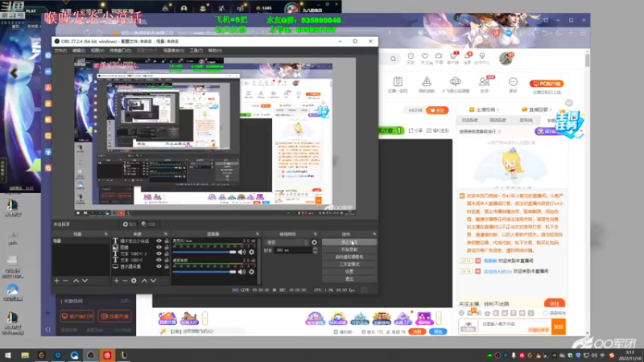644x362 pixels.
Task: Click the studio mode button in OBS Controls
Action: tap(349, 265)
